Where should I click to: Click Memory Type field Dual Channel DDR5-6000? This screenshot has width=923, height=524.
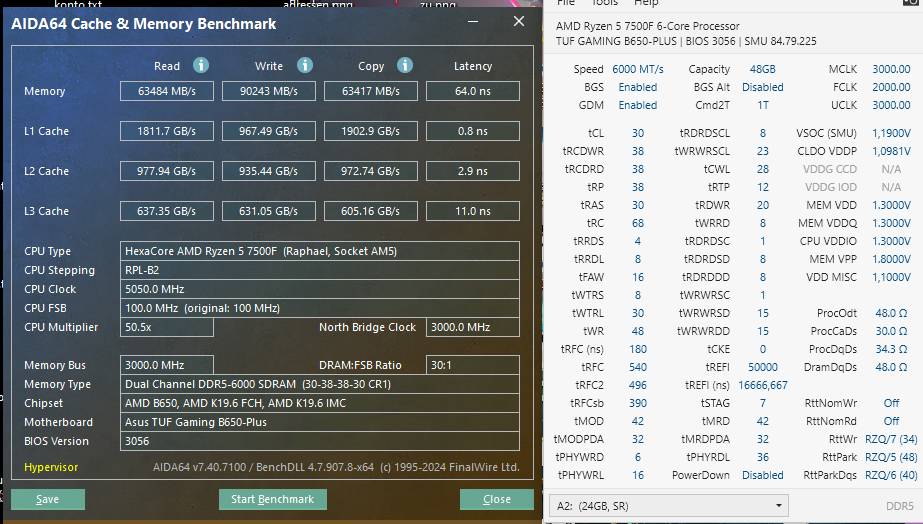[x=320, y=384]
